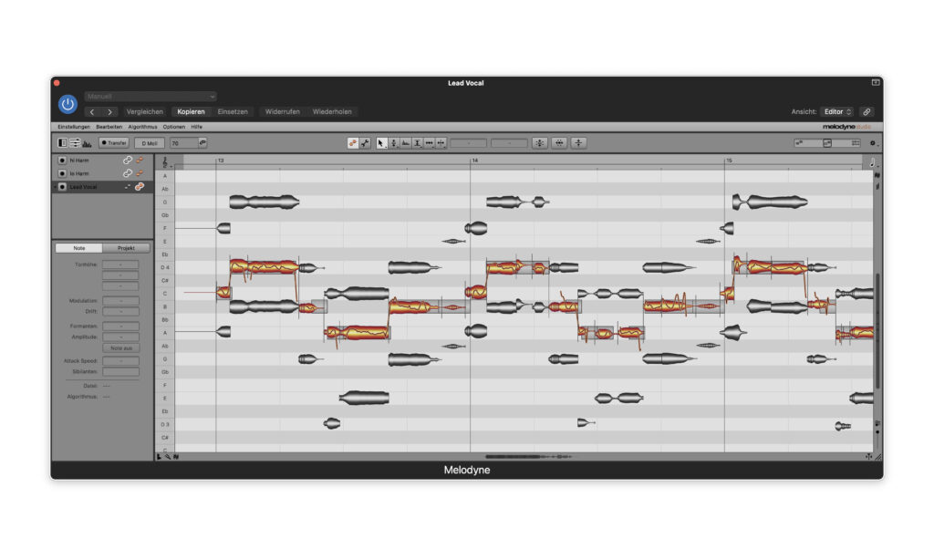The image size is (934, 560).
Task: Open the Bearbeiten menu
Action: (109, 127)
